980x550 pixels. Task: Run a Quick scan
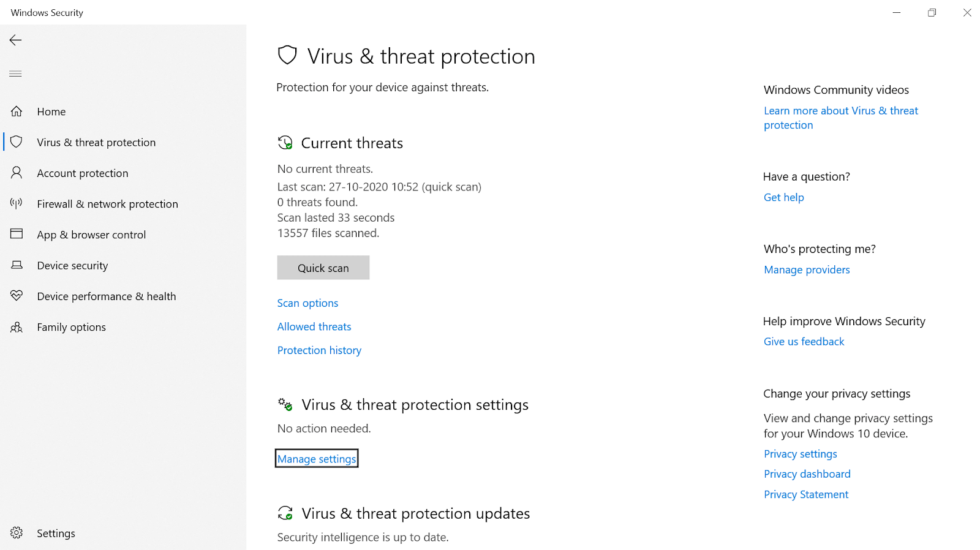(x=323, y=268)
